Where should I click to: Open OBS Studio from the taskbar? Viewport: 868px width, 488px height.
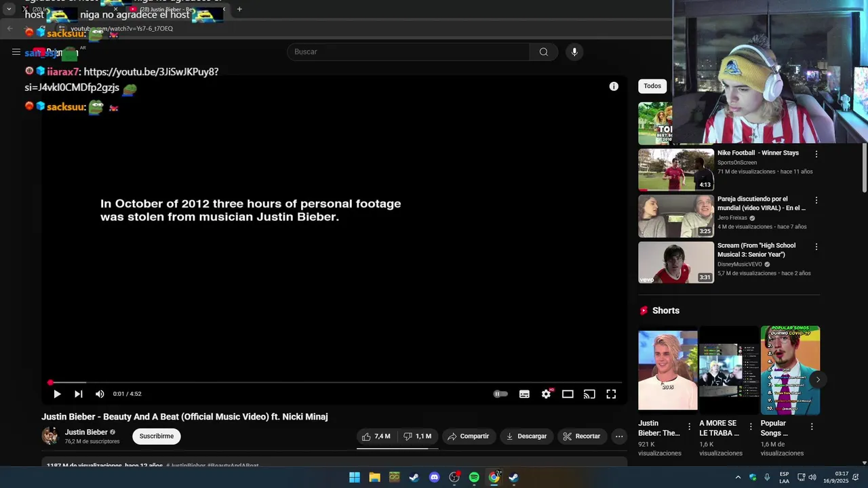(x=454, y=478)
